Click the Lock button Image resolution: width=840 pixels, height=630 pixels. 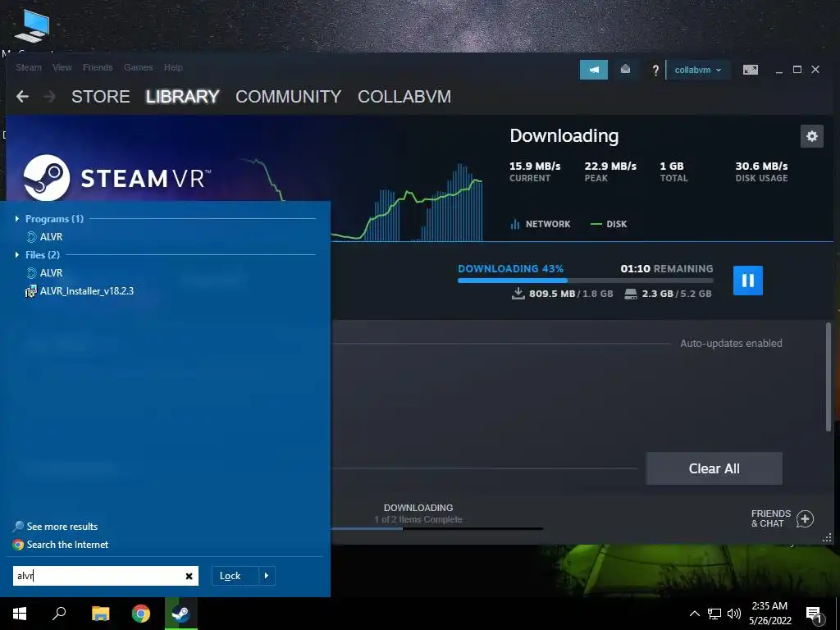click(x=235, y=576)
